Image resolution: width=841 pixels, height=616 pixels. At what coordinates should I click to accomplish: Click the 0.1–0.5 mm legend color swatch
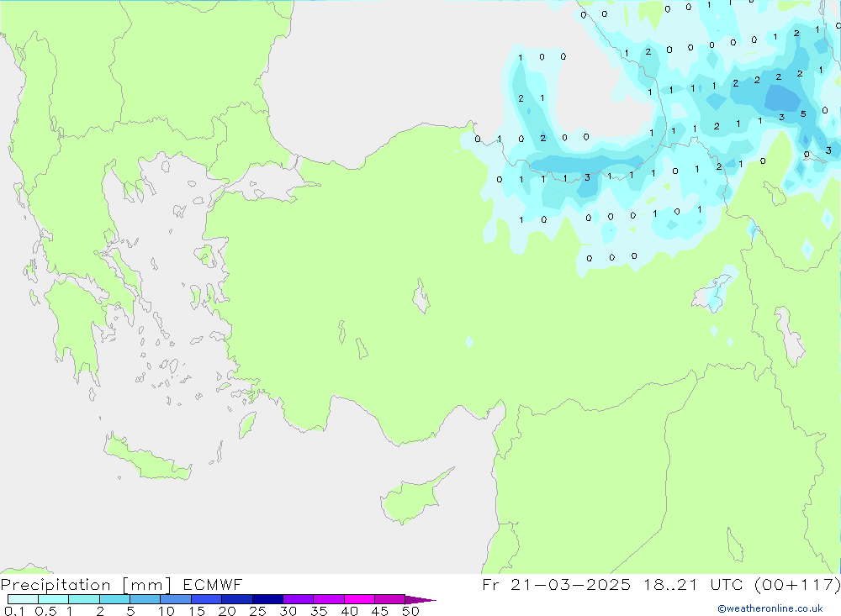tap(23, 599)
